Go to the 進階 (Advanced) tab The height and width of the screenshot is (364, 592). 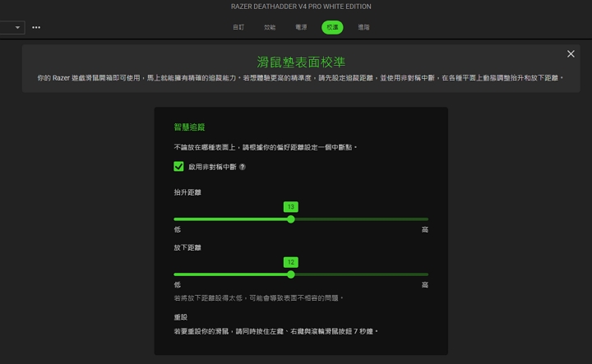(x=363, y=27)
